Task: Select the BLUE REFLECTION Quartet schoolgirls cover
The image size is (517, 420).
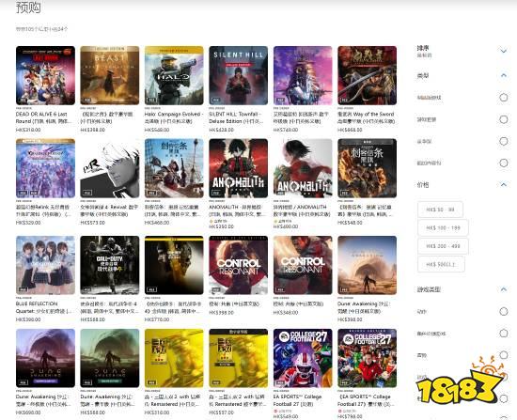Action: (45, 265)
